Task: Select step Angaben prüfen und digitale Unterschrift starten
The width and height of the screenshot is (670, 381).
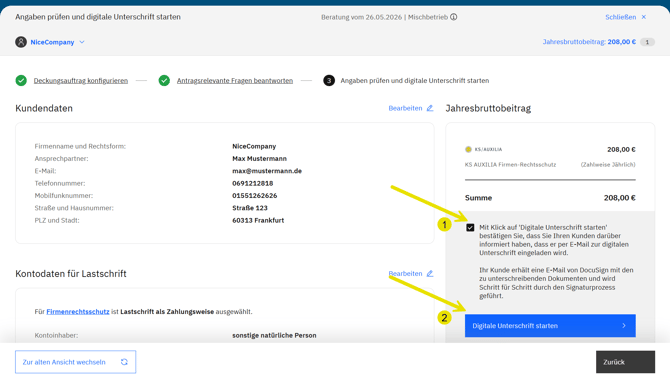Action: coord(414,80)
